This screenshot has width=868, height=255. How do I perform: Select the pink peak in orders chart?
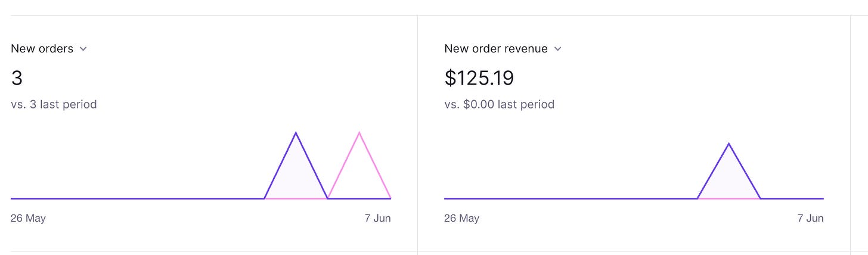(x=359, y=133)
